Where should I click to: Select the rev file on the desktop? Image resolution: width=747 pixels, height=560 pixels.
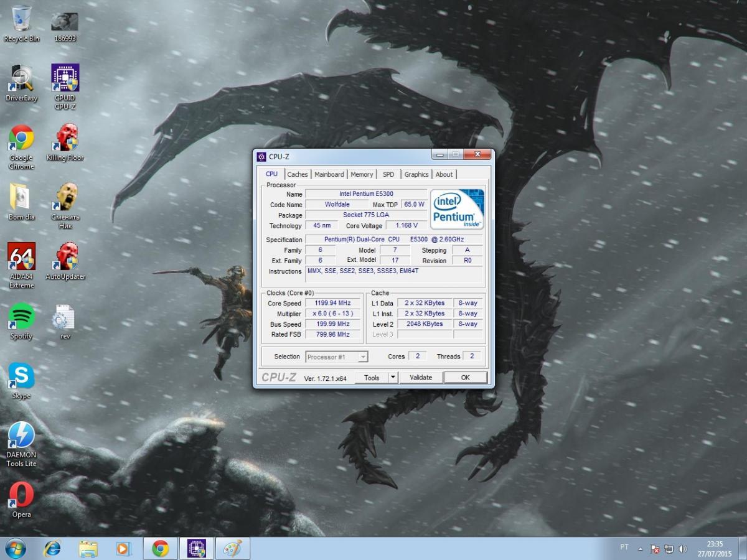65,321
